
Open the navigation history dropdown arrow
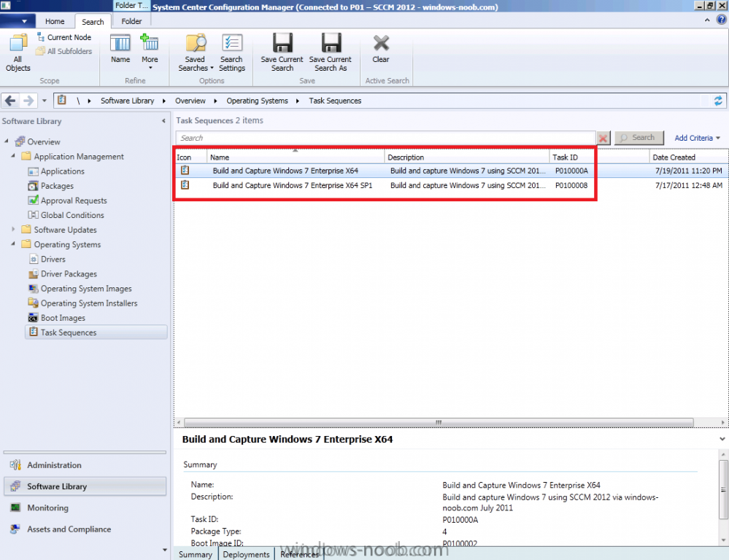[45, 101]
